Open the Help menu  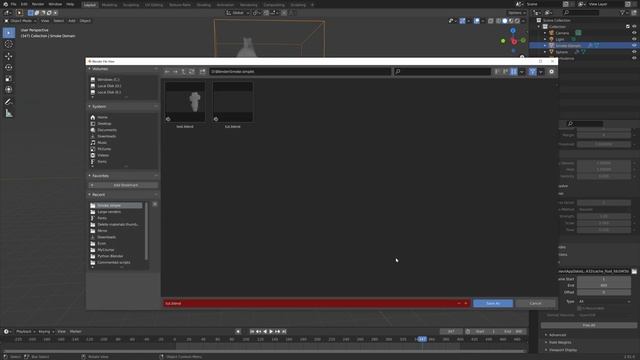(x=70, y=4)
